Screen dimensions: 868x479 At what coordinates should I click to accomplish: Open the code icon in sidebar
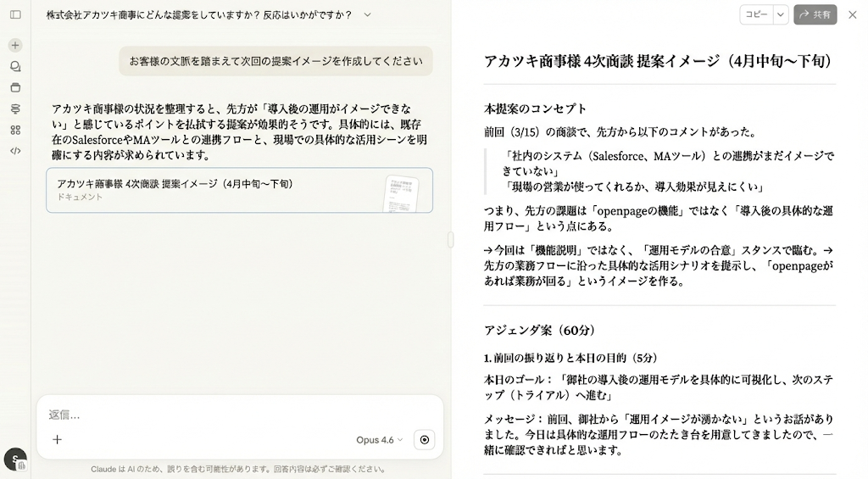tap(15, 151)
